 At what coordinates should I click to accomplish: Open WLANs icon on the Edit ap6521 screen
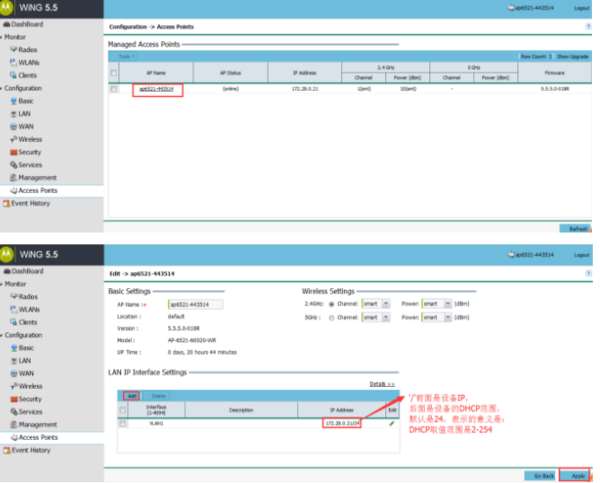click(x=14, y=309)
